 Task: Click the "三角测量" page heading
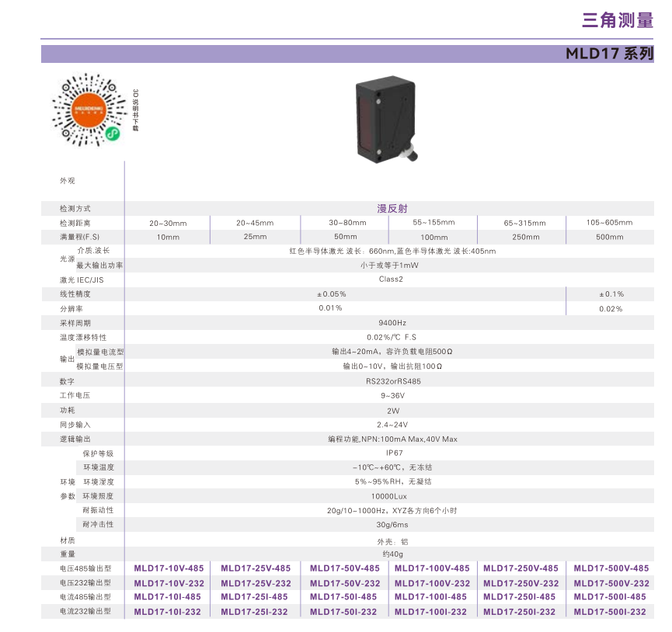[x=617, y=20]
